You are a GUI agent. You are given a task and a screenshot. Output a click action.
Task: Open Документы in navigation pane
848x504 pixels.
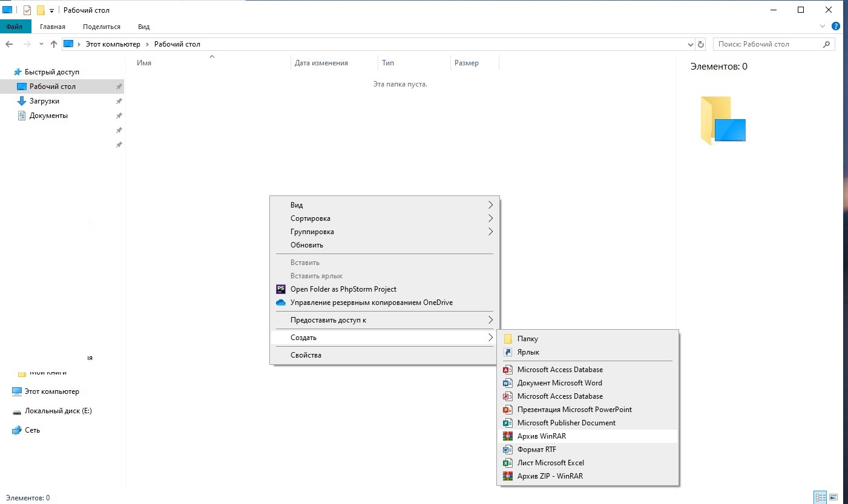[48, 116]
